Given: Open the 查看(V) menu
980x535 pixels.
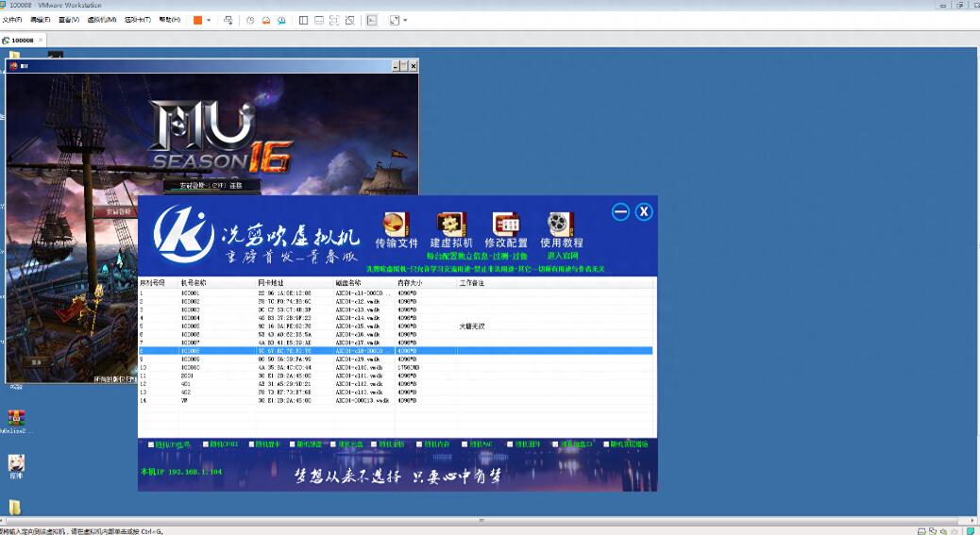Looking at the screenshot, I should point(69,20).
